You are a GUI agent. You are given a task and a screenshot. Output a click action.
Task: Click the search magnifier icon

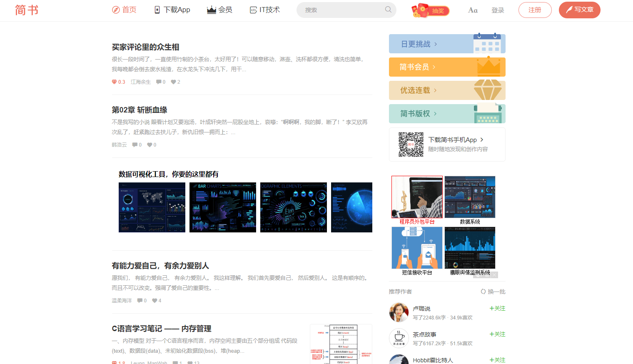388,10
